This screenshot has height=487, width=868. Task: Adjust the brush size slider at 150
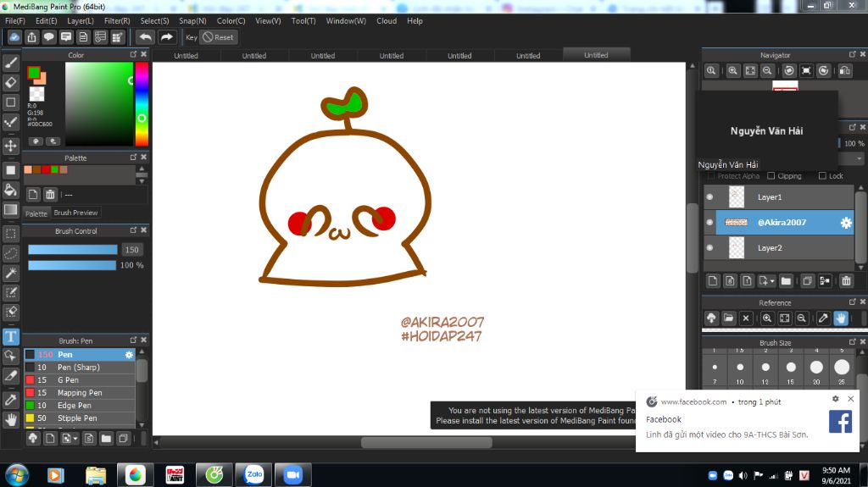73,250
